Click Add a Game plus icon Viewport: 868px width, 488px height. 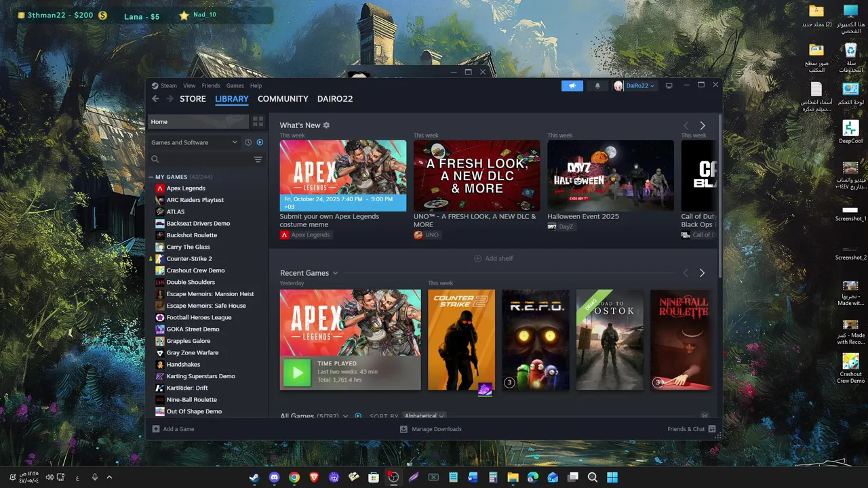coord(156,429)
